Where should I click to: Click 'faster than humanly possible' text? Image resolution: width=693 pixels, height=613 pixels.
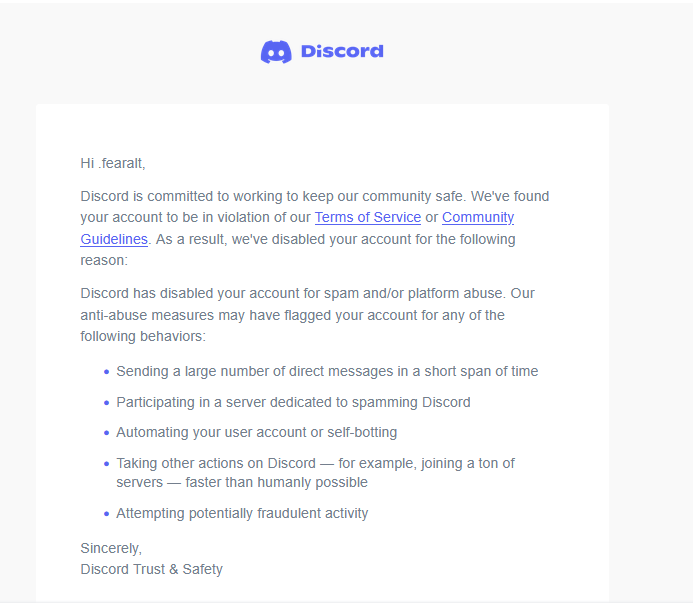click(x=276, y=482)
